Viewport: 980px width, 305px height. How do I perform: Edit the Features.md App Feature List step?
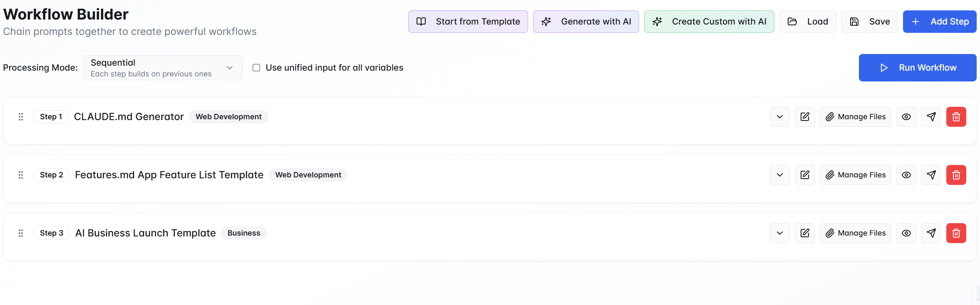coord(804,175)
